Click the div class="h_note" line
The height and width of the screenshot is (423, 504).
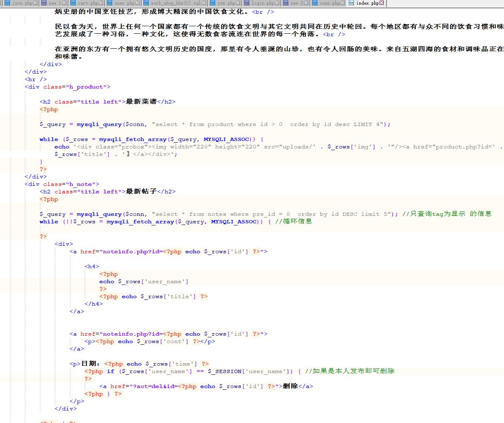pos(62,184)
